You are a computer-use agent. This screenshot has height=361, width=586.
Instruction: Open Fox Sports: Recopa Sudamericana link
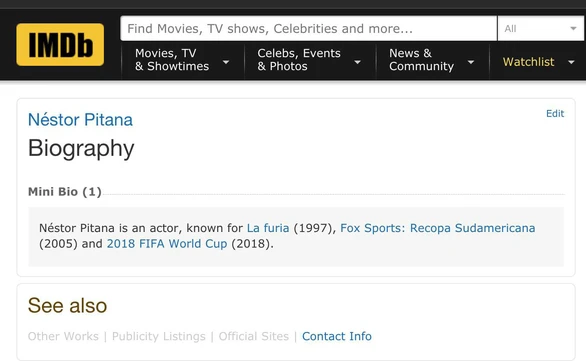coord(438,228)
